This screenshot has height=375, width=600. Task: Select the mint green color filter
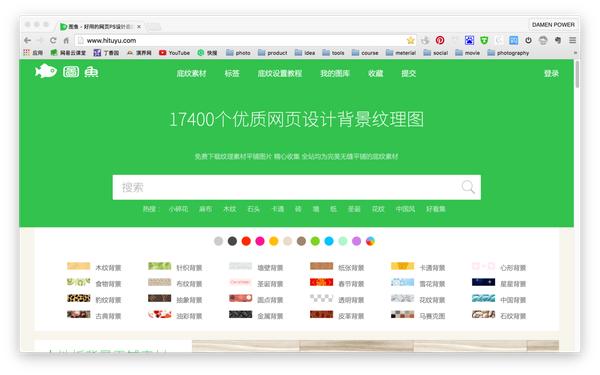pos(342,241)
